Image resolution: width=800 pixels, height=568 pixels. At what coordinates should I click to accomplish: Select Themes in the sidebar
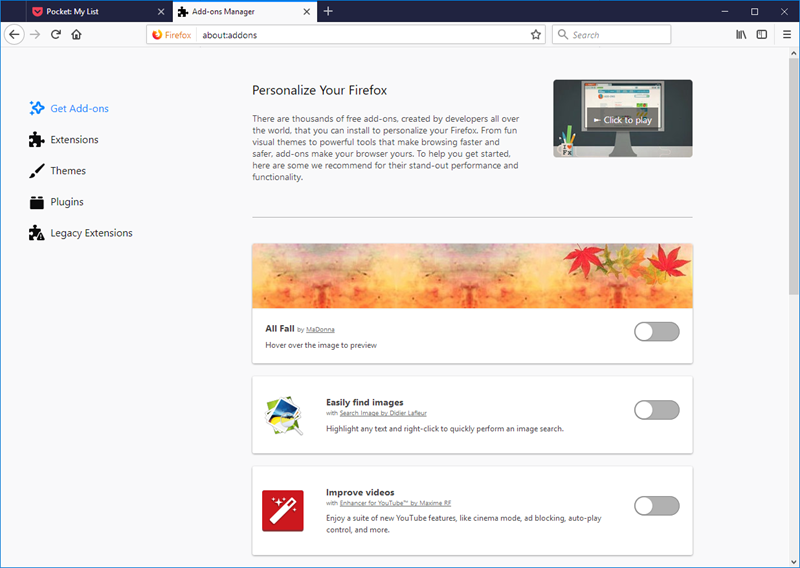click(68, 171)
